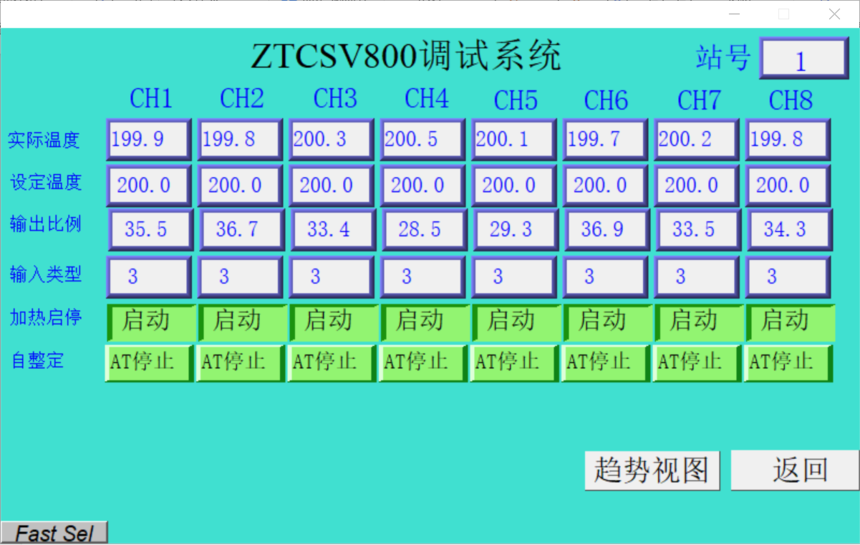Screen dimensions: 860x545
Task: Toggle CH7 AT停止 auto-tune button
Action: 697,362
